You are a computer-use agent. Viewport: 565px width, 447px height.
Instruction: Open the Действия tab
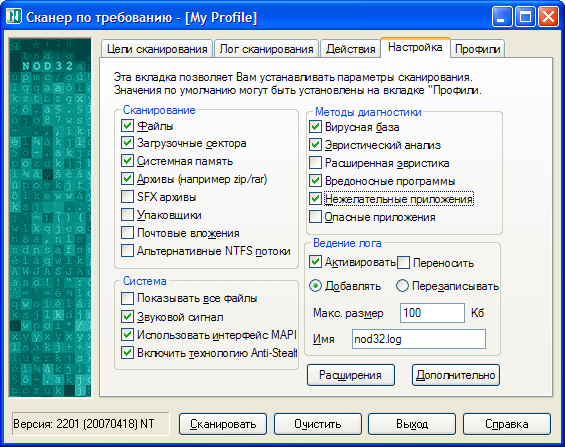coord(350,49)
